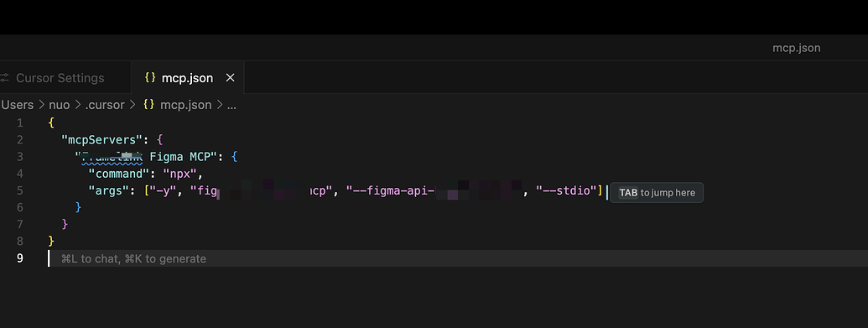Image resolution: width=868 pixels, height=328 pixels.
Task: Open the Users breadcrumb segment
Action: coord(17,105)
